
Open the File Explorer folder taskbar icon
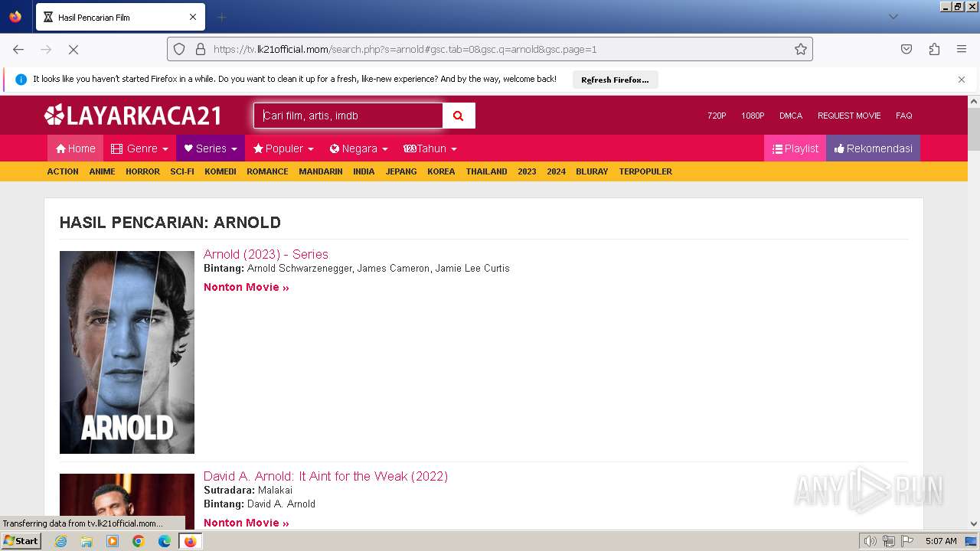pyautogui.click(x=87, y=541)
